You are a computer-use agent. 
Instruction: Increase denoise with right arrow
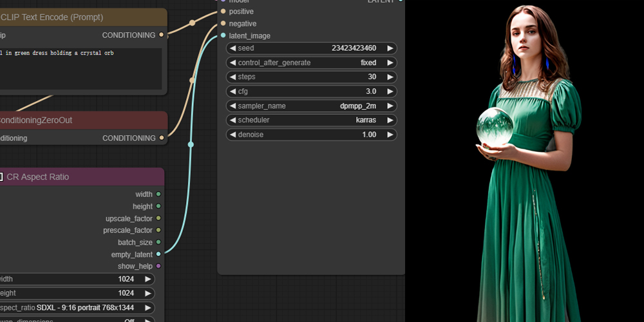click(x=390, y=135)
